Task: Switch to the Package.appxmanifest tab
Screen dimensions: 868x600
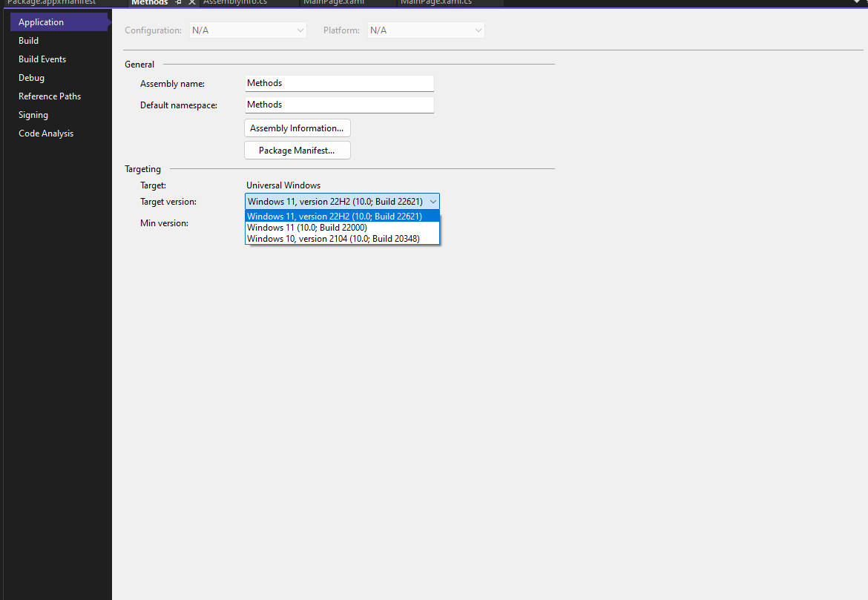Action: pos(51,3)
